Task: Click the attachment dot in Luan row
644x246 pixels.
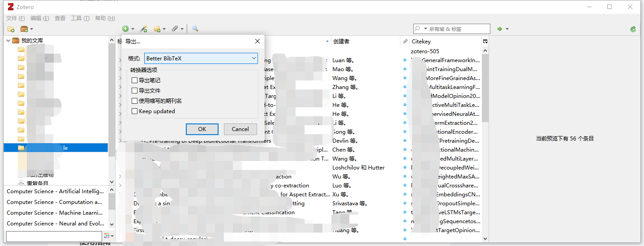Action: tap(405, 60)
